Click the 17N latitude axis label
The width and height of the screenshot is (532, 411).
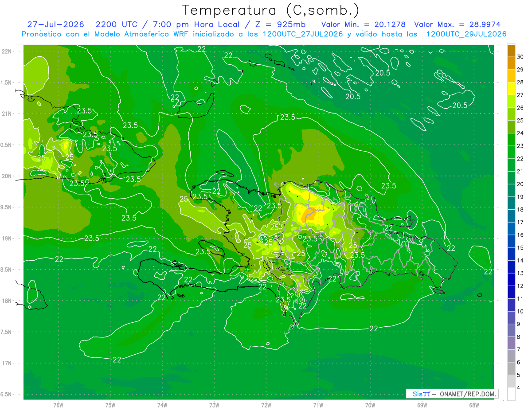click(7, 363)
